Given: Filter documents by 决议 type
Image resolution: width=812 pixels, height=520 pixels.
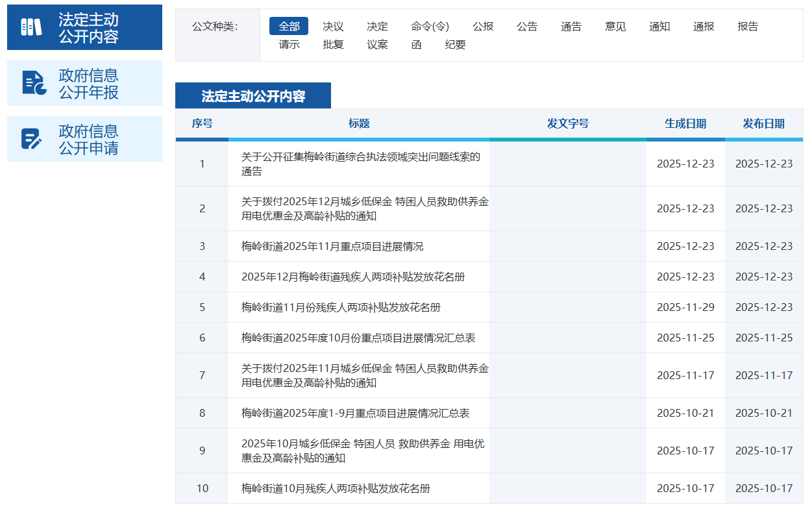Looking at the screenshot, I should click(333, 27).
